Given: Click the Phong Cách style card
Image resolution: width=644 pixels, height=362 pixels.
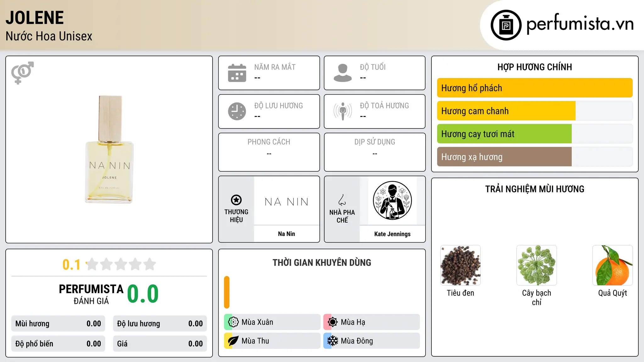Looking at the screenshot, I should coord(269,152).
